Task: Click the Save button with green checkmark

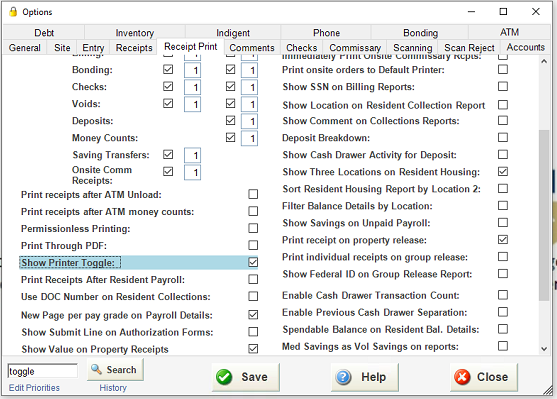Action: coord(246,377)
